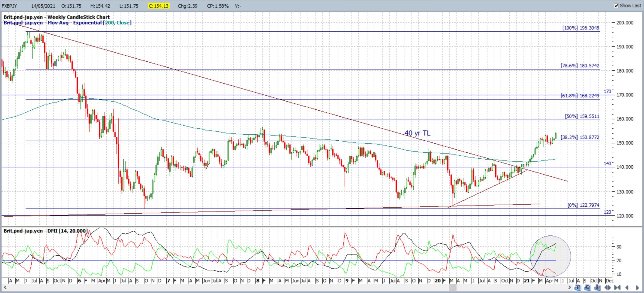The height and width of the screenshot is (293, 644).
Task: Click the DMI axis value 30
Action: click(619, 247)
